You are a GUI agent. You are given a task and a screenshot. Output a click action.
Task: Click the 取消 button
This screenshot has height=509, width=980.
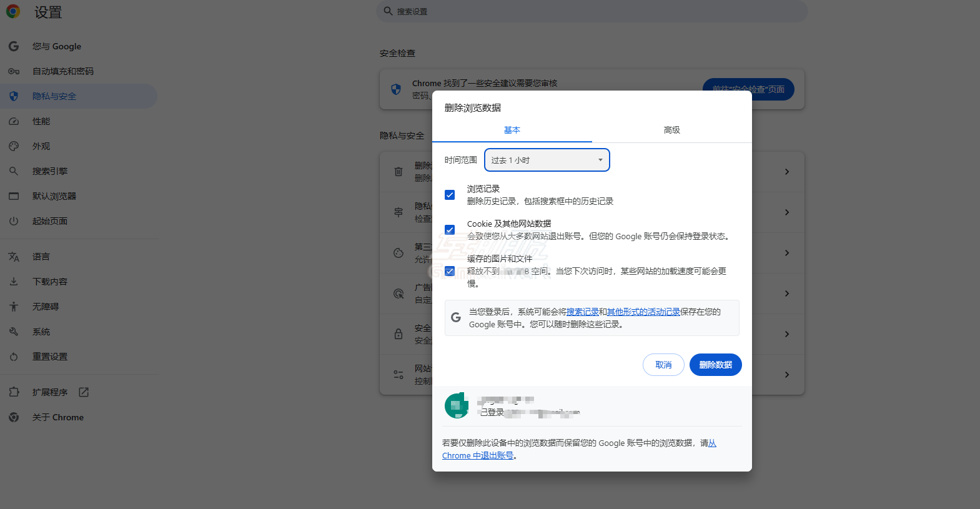point(663,365)
